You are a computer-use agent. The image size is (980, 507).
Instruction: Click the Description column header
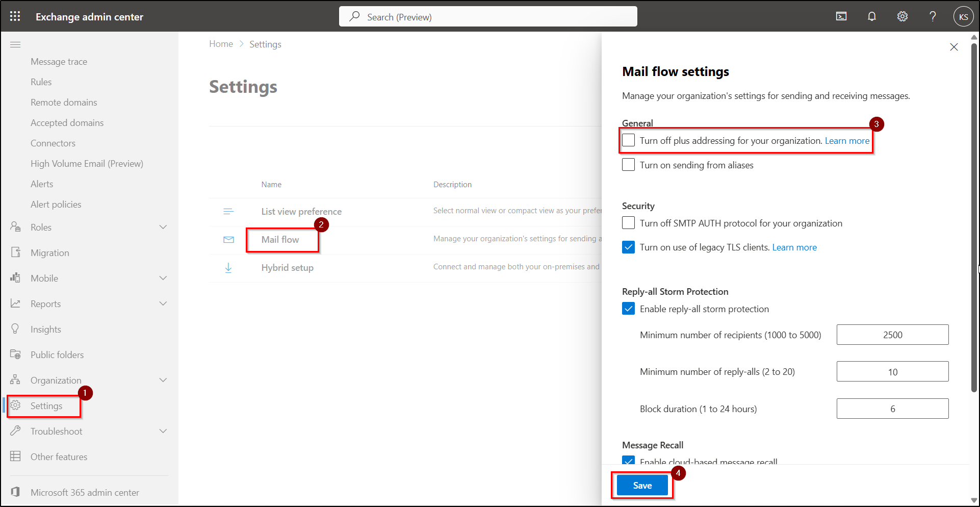click(452, 185)
